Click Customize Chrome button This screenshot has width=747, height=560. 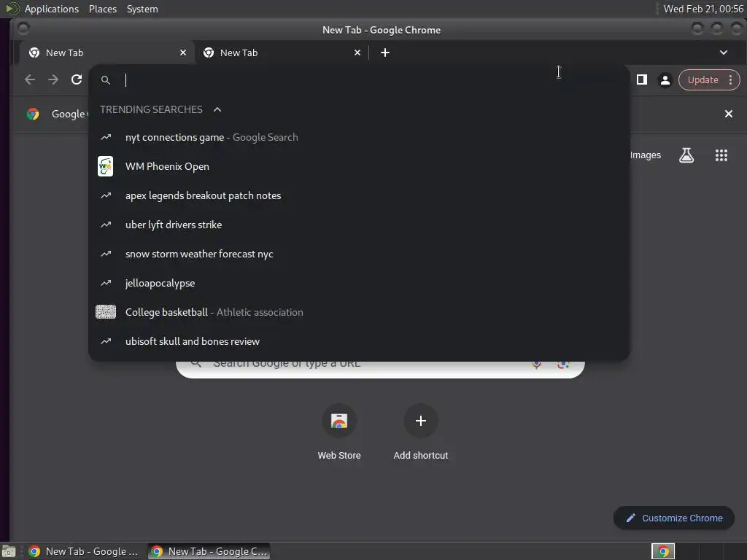(x=674, y=518)
